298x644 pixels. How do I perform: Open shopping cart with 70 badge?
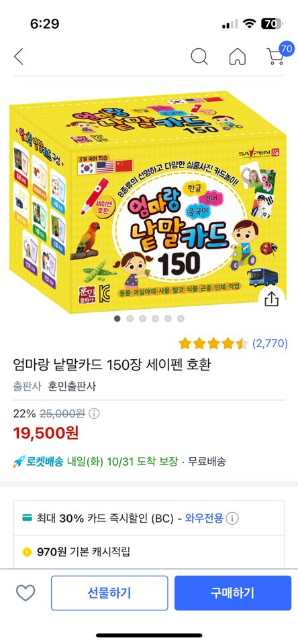278,54
